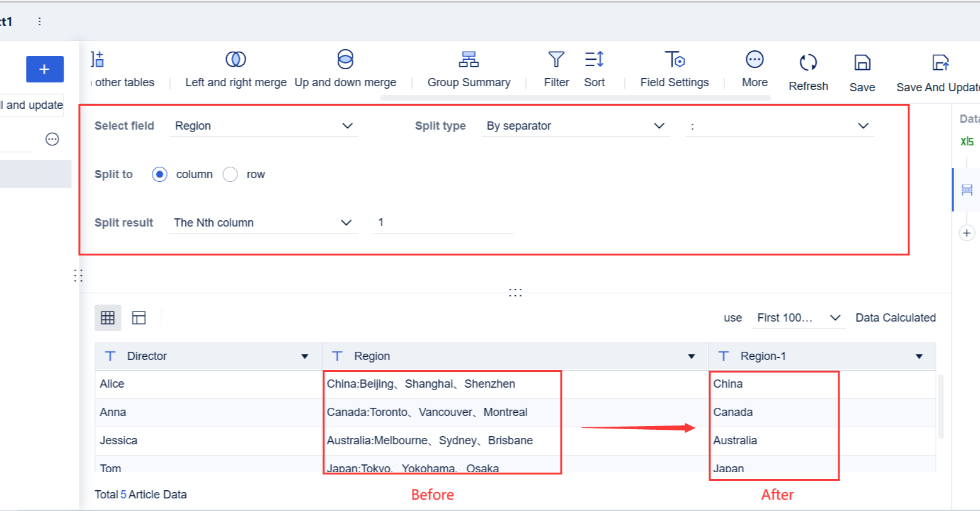This screenshot has width=980, height=511.
Task: Switch to the grid table view
Action: click(x=108, y=318)
